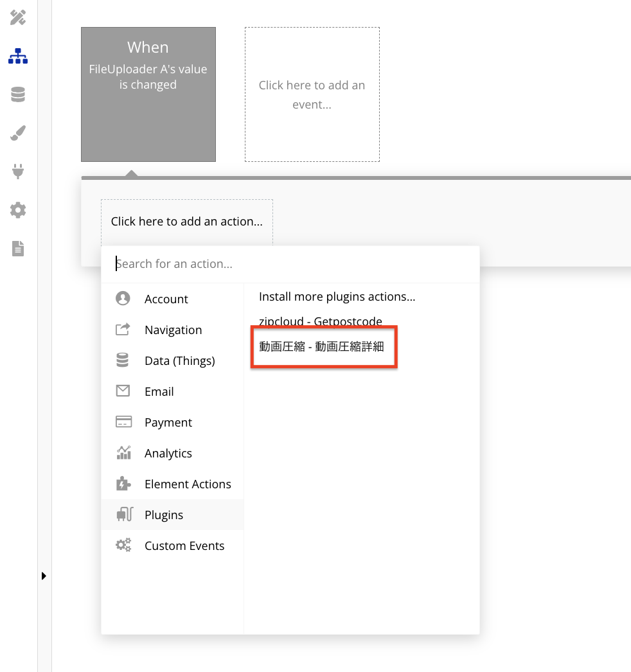Screen dimensions: 631x672
Task: Click the Custom Events gears icon
Action: 123,545
